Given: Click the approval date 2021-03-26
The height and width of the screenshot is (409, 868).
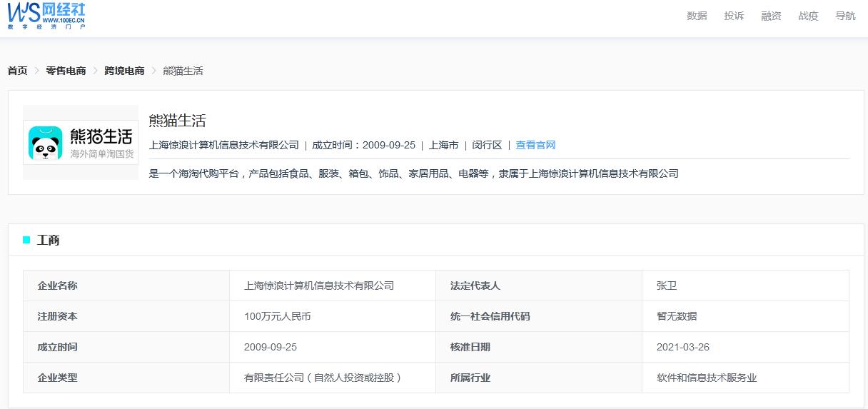Looking at the screenshot, I should click(x=682, y=347).
